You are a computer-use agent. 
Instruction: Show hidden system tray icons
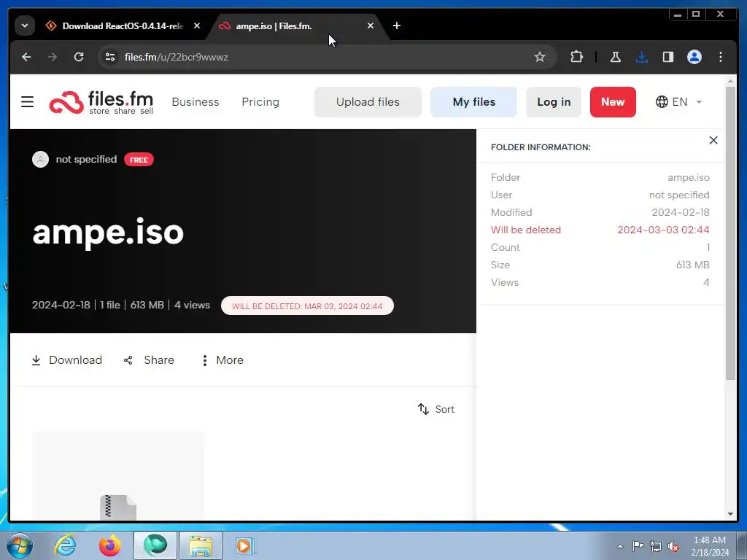620,546
